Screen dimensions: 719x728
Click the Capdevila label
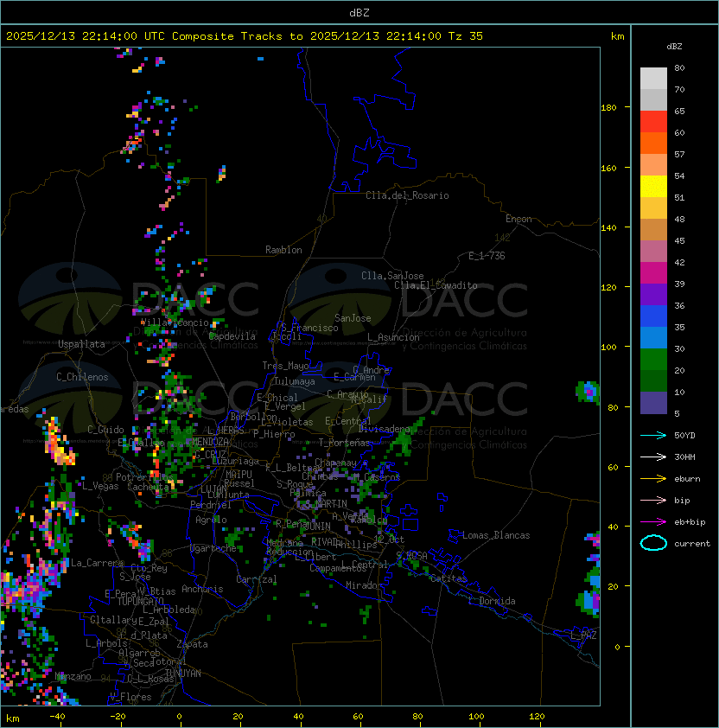pos(232,336)
